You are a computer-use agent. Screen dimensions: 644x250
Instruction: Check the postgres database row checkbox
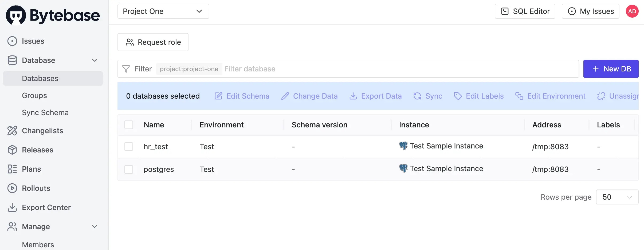click(129, 169)
